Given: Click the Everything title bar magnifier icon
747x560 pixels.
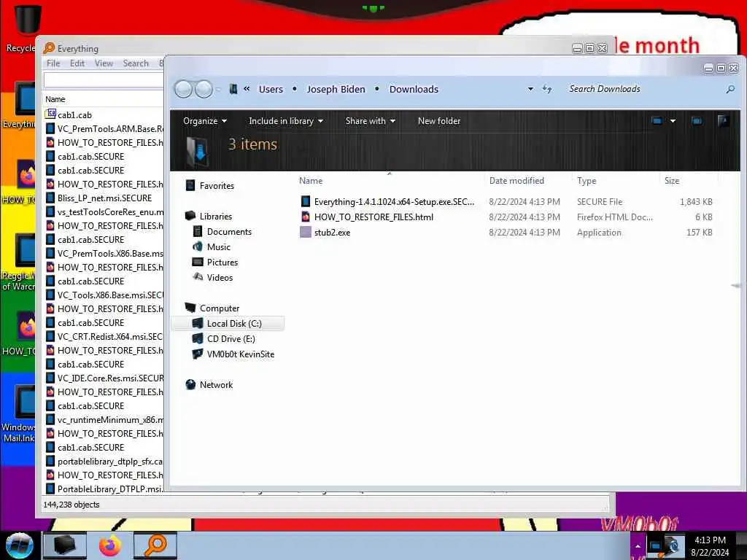Looking at the screenshot, I should tap(49, 48).
